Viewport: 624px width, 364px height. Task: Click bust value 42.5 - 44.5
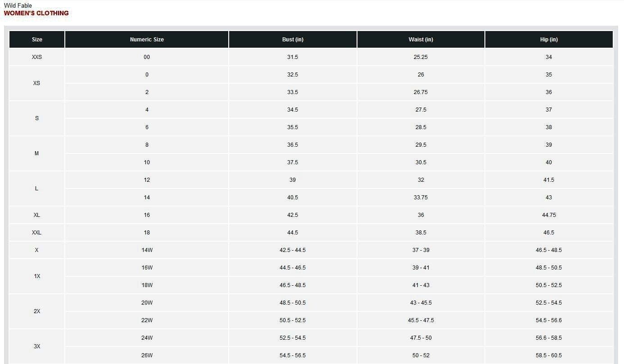pyautogui.click(x=293, y=250)
